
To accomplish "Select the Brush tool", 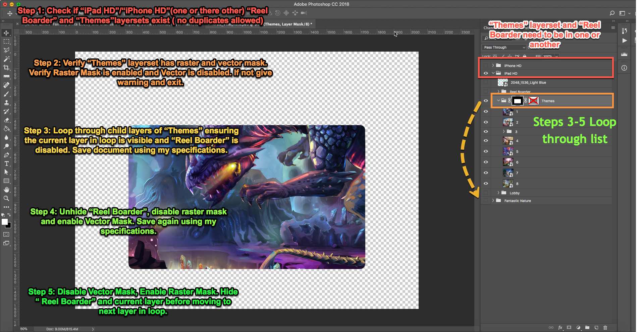I will [6, 94].
